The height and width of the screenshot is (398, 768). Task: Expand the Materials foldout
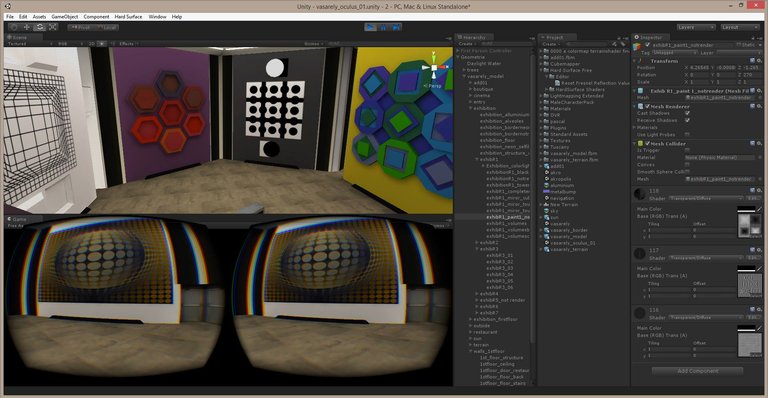[x=634, y=127]
